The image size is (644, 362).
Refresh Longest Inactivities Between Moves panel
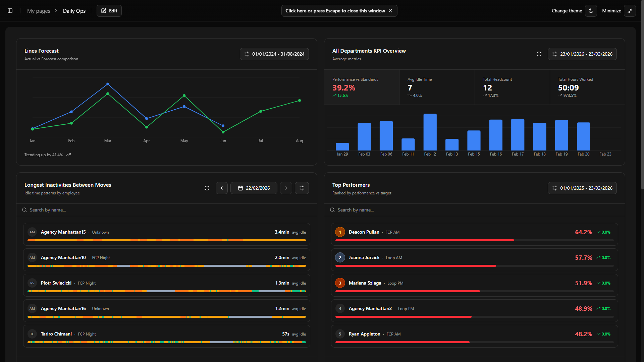207,188
